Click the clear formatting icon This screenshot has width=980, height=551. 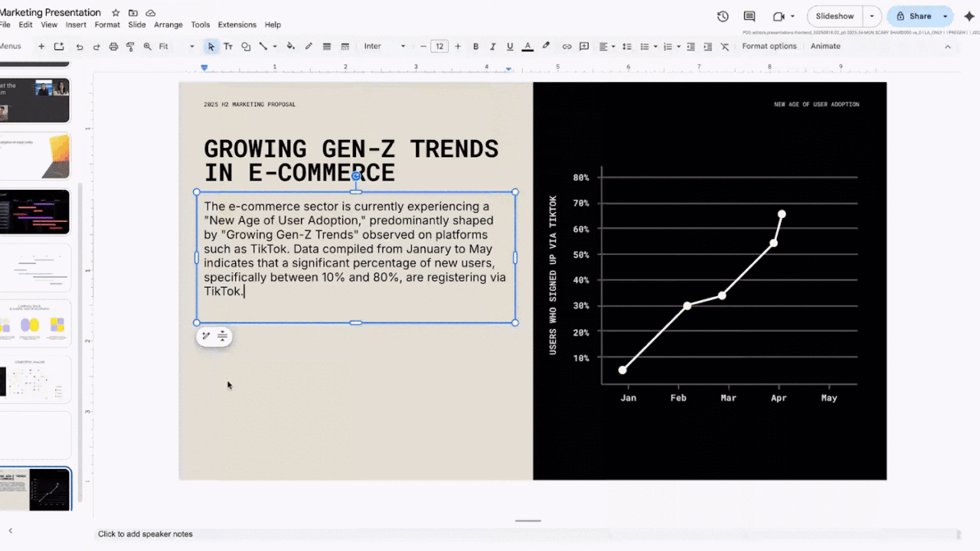(725, 47)
